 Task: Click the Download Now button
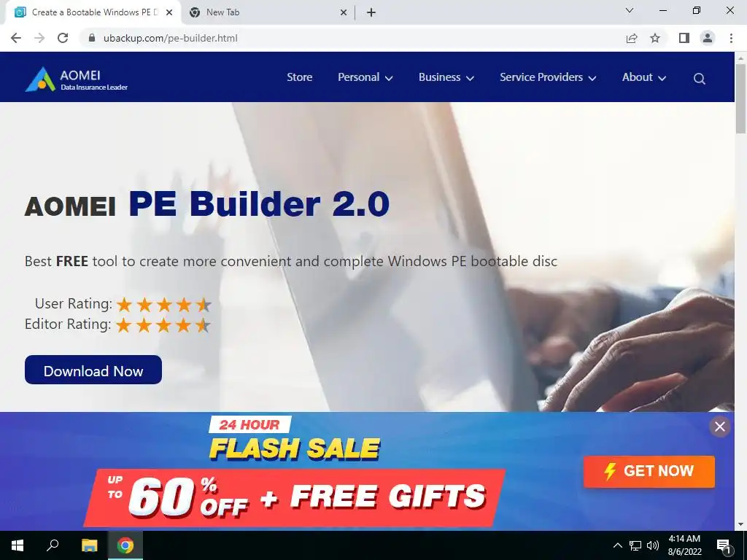click(93, 370)
